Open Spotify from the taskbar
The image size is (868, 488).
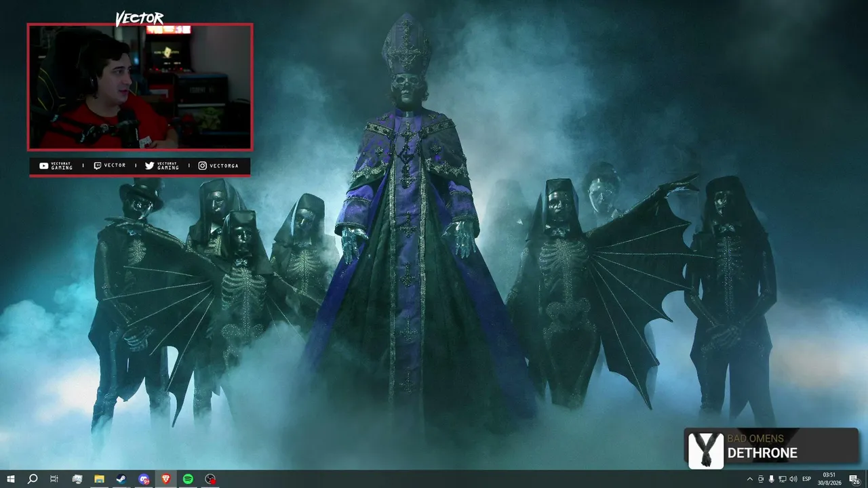point(188,479)
